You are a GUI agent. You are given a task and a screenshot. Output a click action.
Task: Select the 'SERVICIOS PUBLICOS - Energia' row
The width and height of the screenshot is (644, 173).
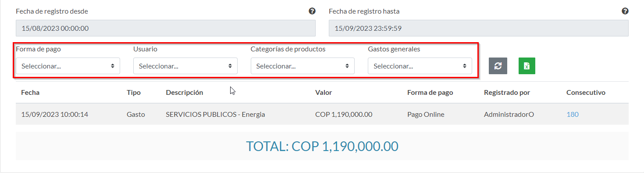pos(322,114)
